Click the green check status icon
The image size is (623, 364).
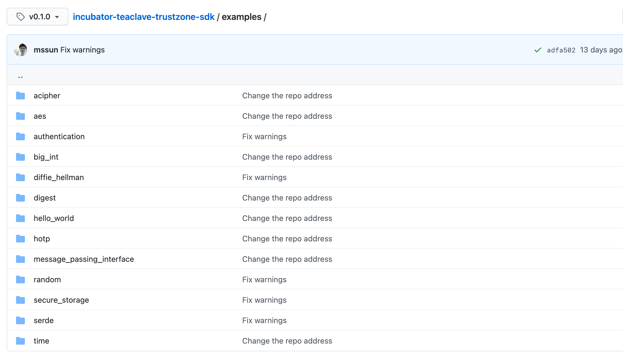pos(538,50)
